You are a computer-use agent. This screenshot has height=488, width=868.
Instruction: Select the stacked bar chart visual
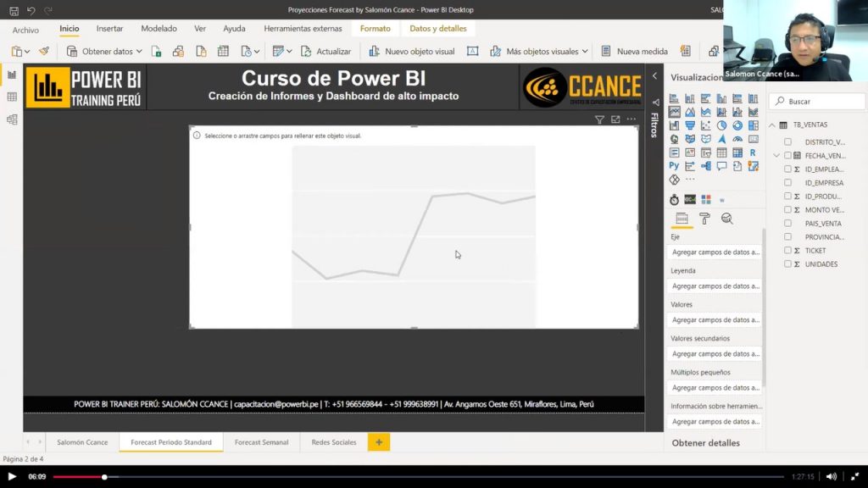point(674,98)
